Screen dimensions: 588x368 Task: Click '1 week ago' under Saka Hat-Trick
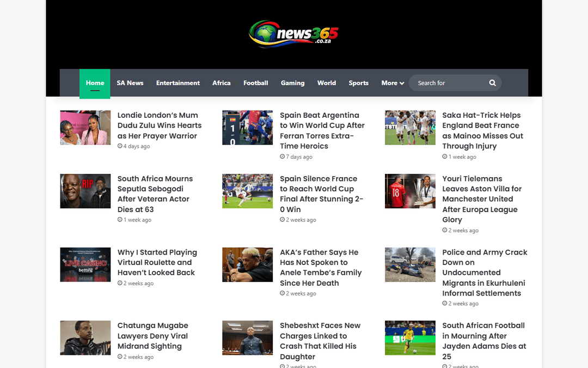click(x=460, y=157)
